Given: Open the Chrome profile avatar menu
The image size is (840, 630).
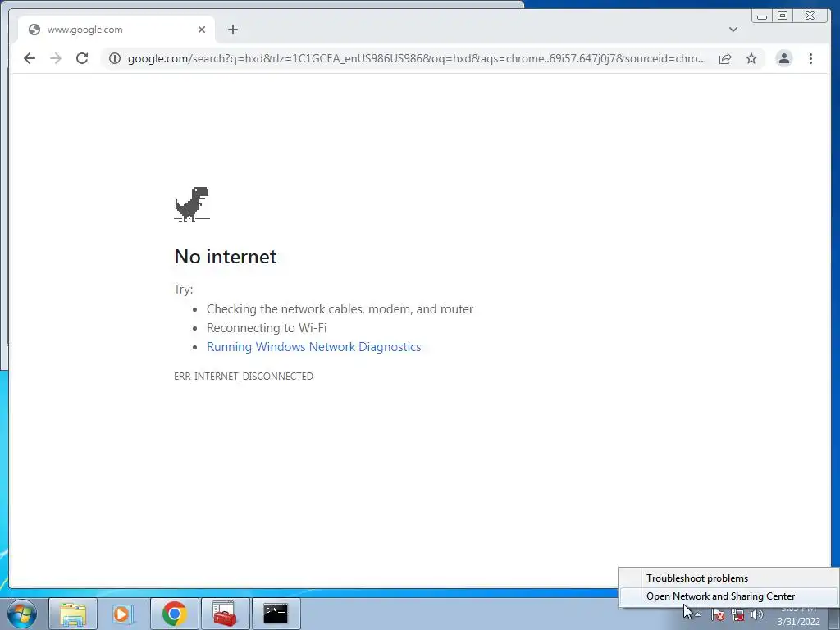Looking at the screenshot, I should [783, 58].
